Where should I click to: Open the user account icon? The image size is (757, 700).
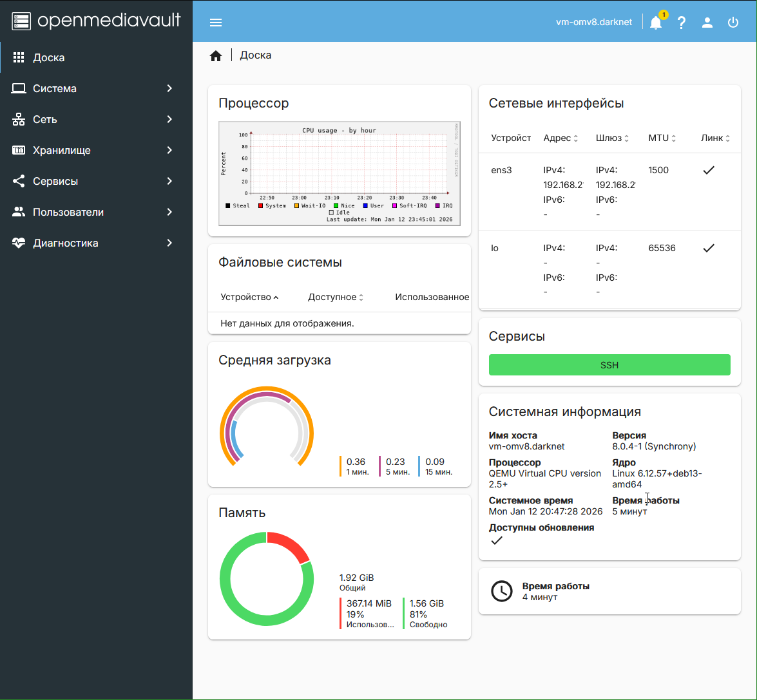coord(707,23)
